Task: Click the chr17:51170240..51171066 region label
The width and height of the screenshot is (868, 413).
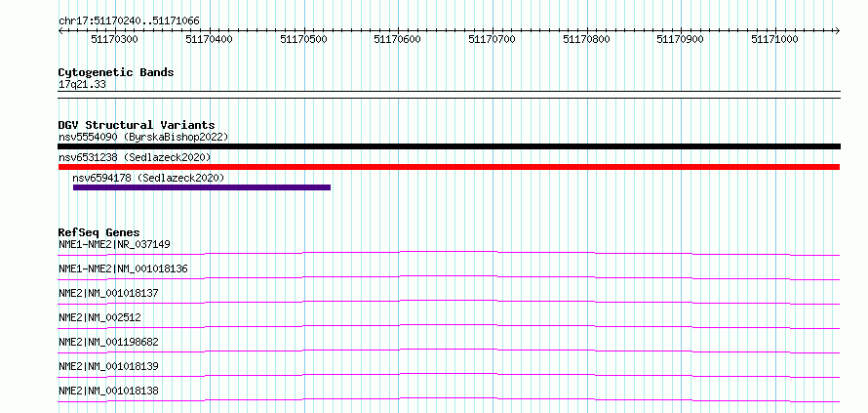Action: (129, 21)
